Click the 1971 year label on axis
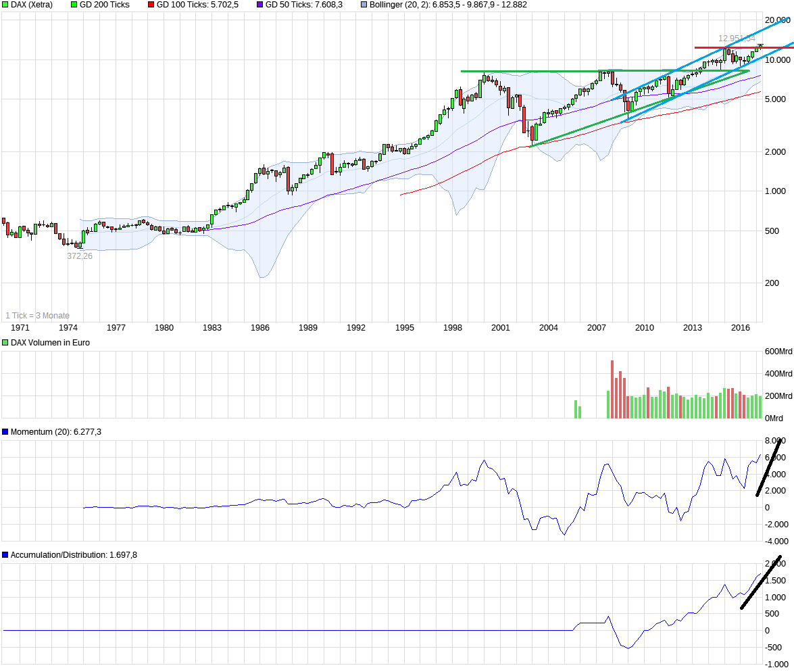Screen dimensions: 794x672 (x=20, y=327)
